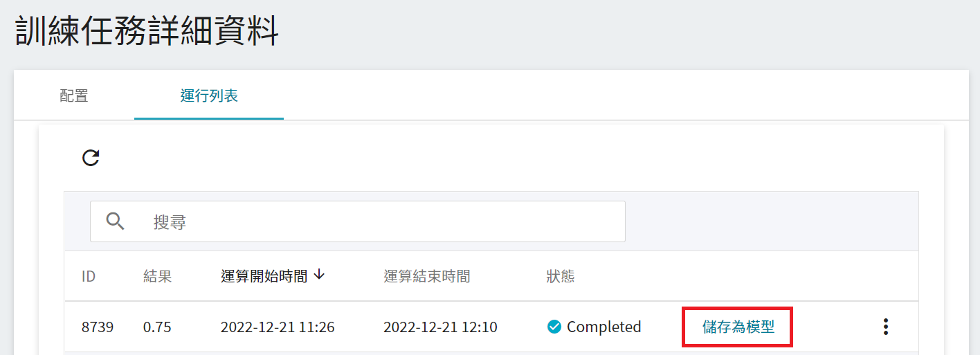
Task: Click the Completed status checkmark icon
Action: pos(554,327)
